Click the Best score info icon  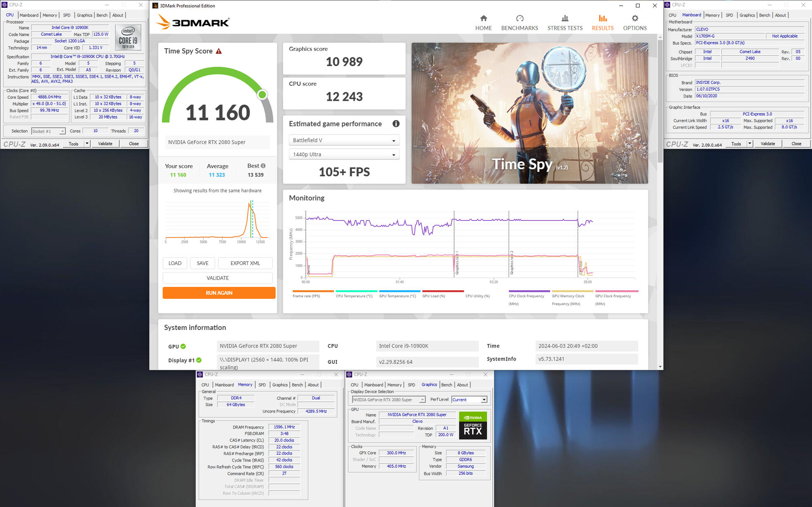point(263,166)
